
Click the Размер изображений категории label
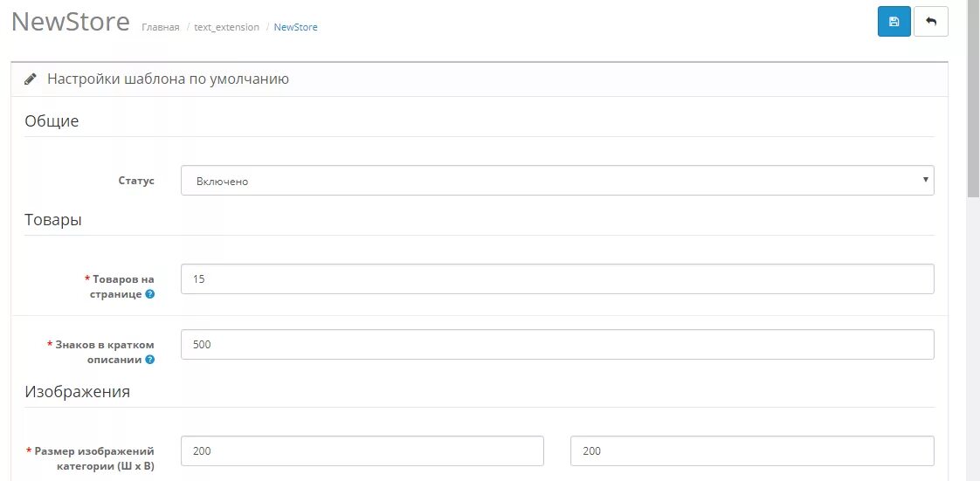tap(90, 458)
